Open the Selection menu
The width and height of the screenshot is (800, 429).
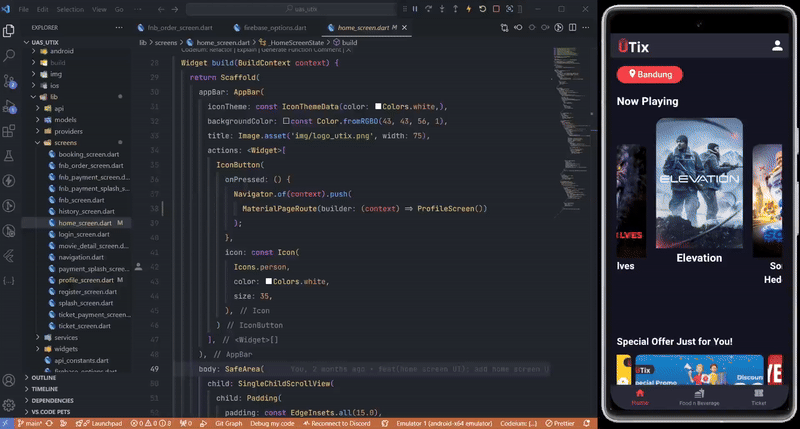pos(70,9)
